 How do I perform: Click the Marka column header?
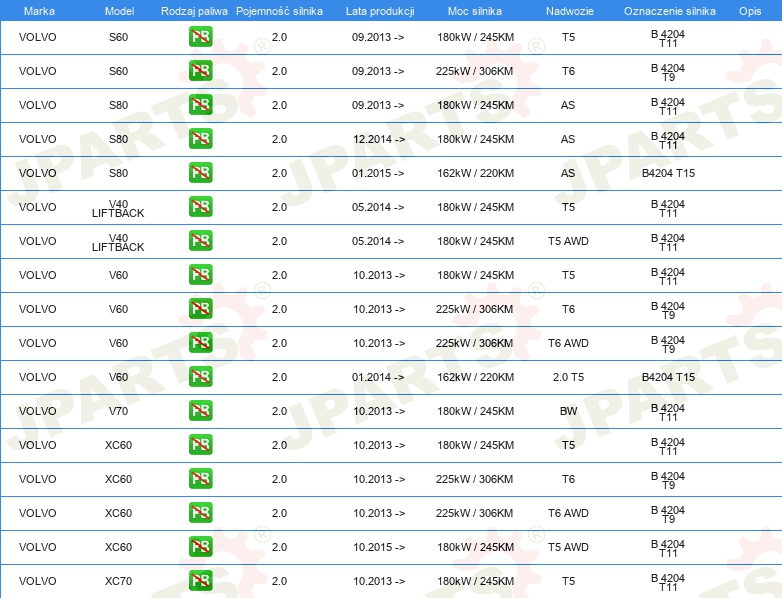[x=38, y=10]
